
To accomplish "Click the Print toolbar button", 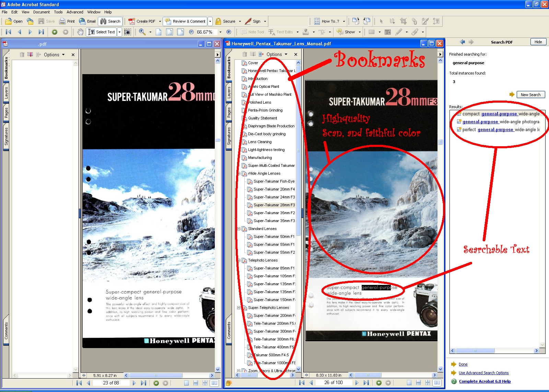I will 67,21.
